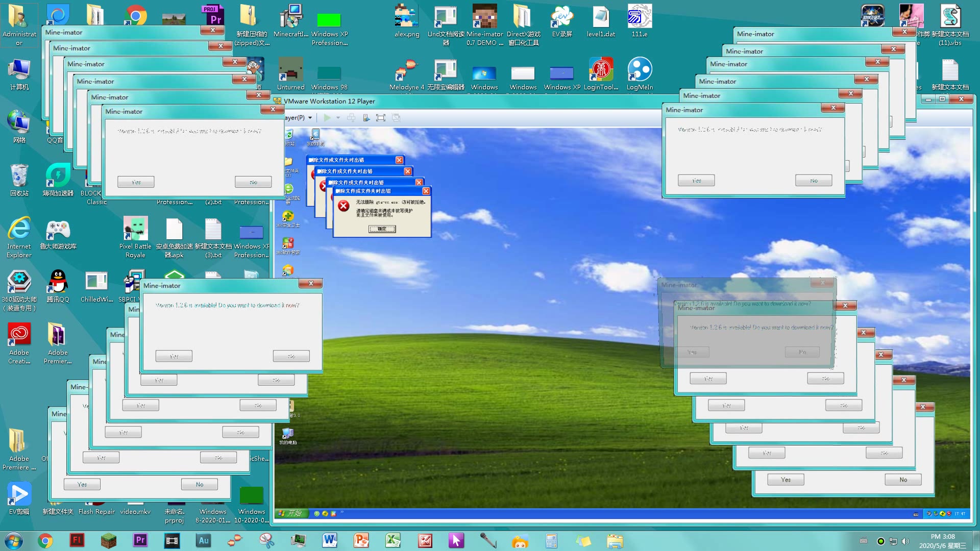980x551 pixels.
Task: Open Windows Explorer from the taskbar
Action: coord(615,541)
